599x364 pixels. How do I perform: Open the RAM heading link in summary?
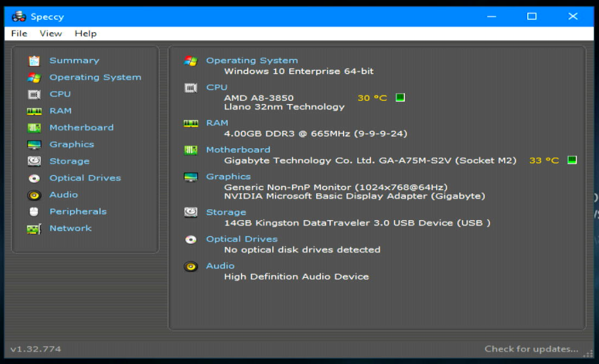tap(217, 123)
